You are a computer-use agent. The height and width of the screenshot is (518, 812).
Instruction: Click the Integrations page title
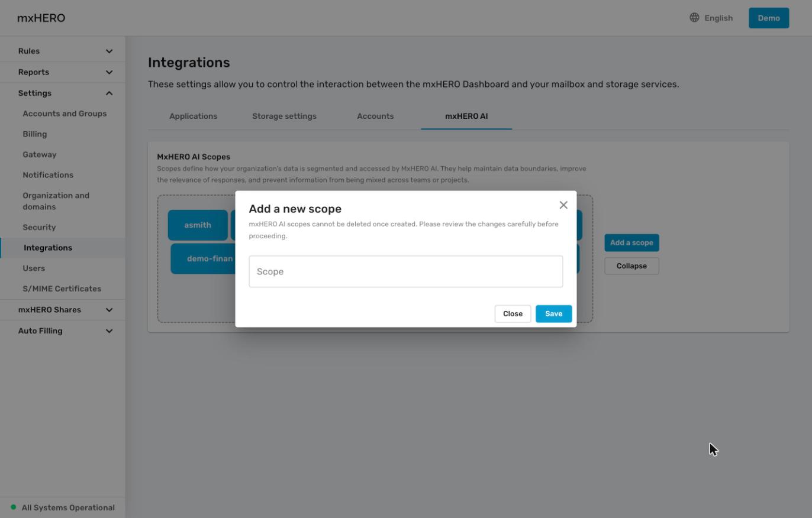[x=189, y=63]
